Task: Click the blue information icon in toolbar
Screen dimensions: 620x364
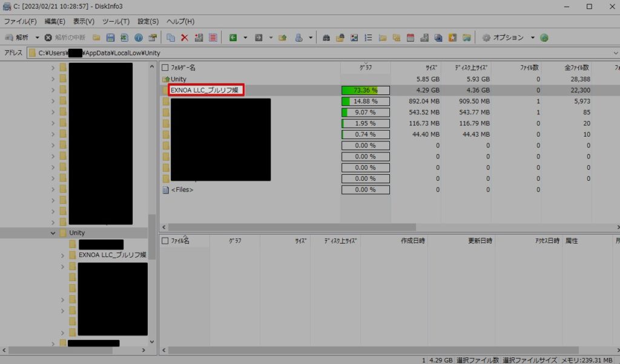Action: coord(138,37)
